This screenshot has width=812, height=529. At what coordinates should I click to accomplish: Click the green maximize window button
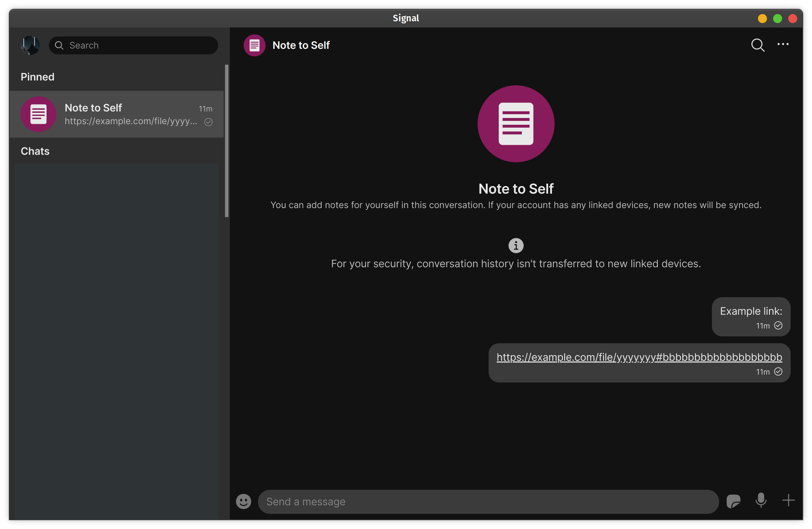point(777,19)
